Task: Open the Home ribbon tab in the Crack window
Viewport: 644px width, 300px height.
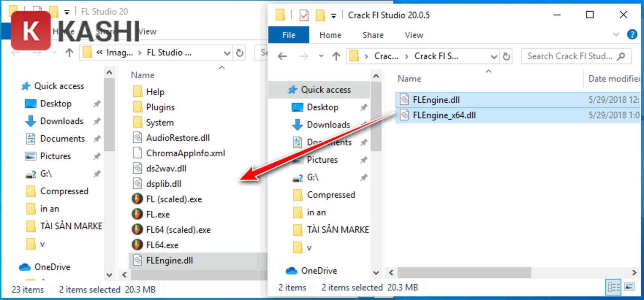Action: click(x=330, y=35)
